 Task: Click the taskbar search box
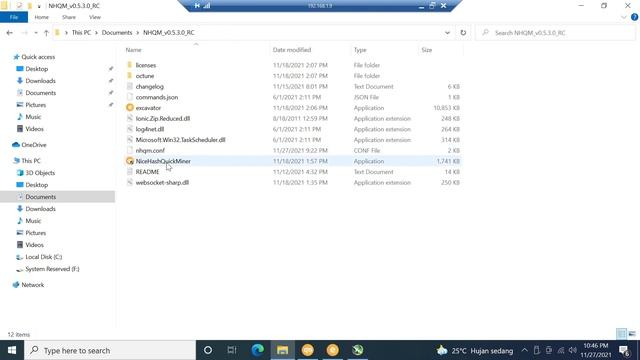point(110,350)
